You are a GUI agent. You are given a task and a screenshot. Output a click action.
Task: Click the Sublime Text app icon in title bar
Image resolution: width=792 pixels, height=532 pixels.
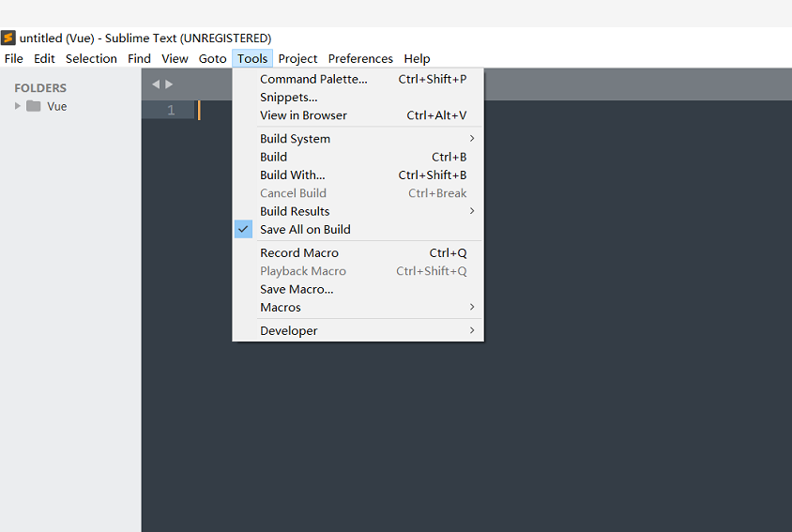coord(8,38)
